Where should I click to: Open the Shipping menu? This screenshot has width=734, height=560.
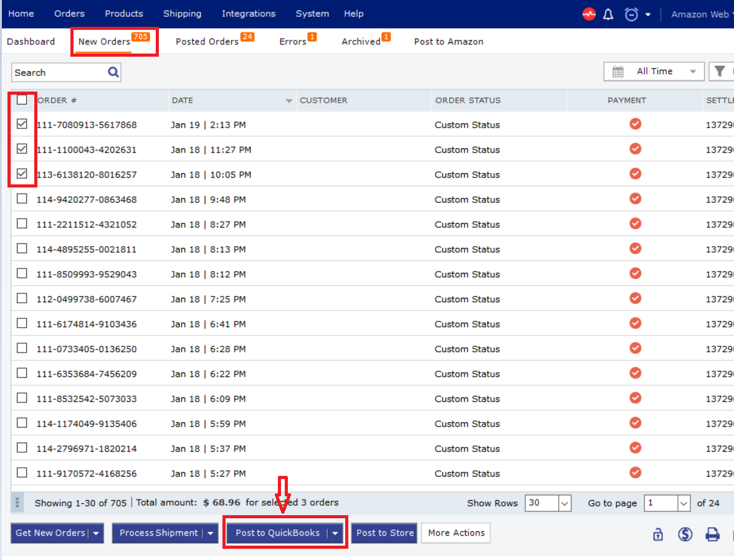click(182, 14)
